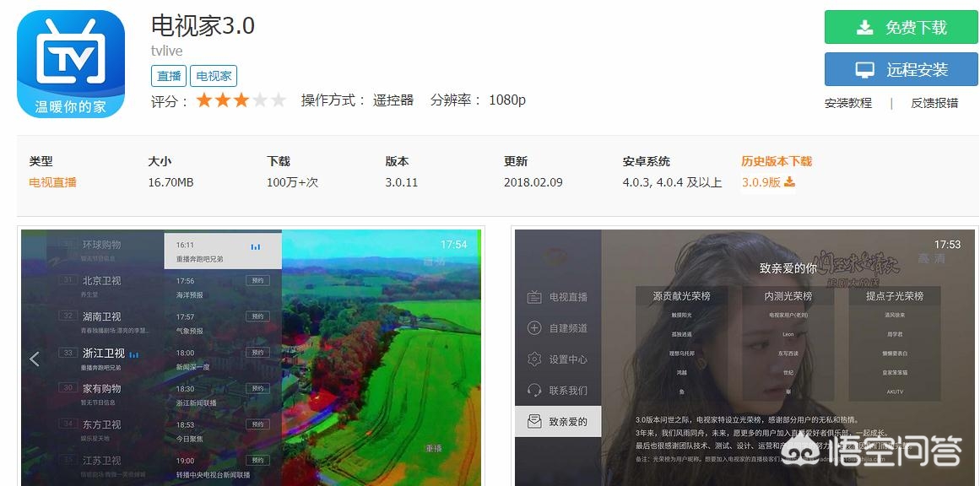Click the 致亲爱的你 heading text
The height and width of the screenshot is (486, 980).
[788, 268]
